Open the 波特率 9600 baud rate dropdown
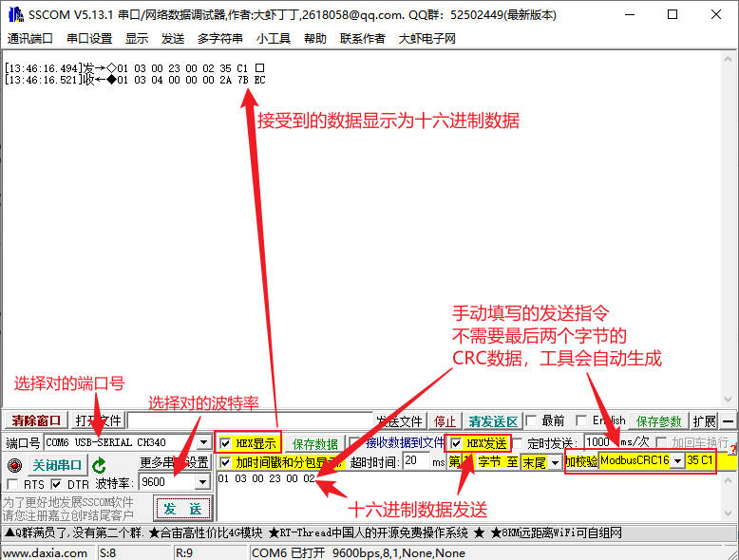The width and height of the screenshot is (739, 560). (202, 482)
